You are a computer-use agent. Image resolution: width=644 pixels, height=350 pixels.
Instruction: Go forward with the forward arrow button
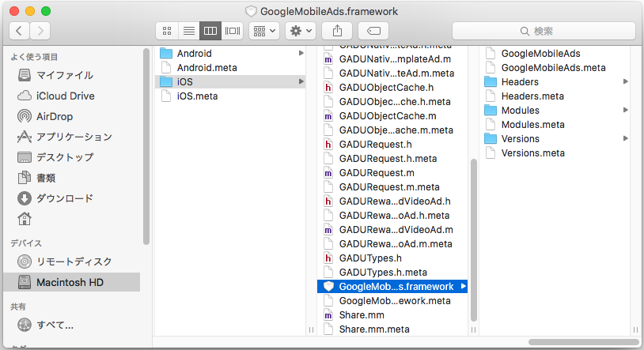pyautogui.click(x=40, y=31)
